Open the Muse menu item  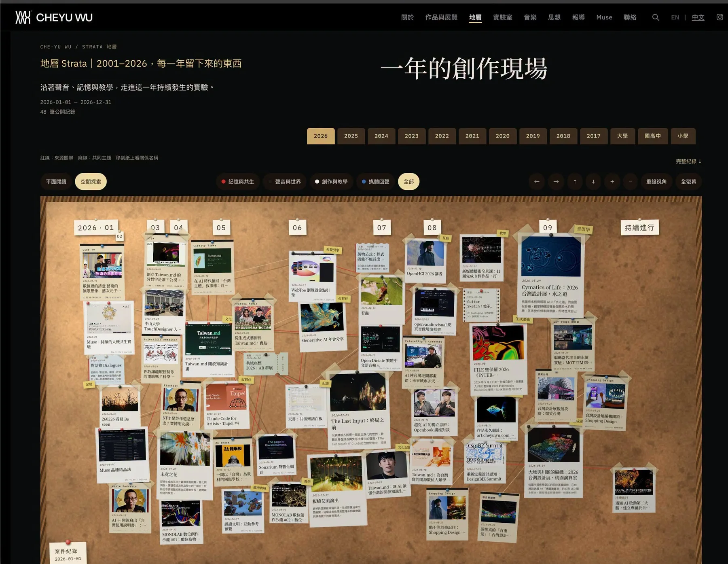tap(604, 17)
